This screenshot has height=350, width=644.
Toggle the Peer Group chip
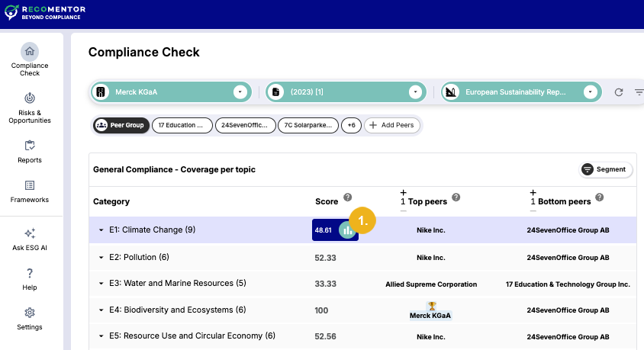(x=120, y=125)
